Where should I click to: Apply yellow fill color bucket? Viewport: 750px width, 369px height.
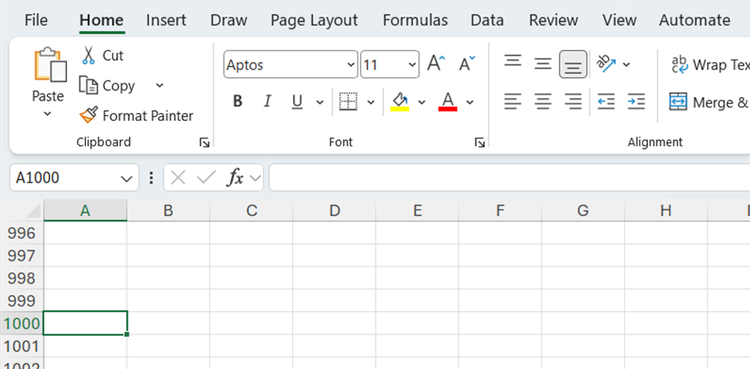(399, 101)
